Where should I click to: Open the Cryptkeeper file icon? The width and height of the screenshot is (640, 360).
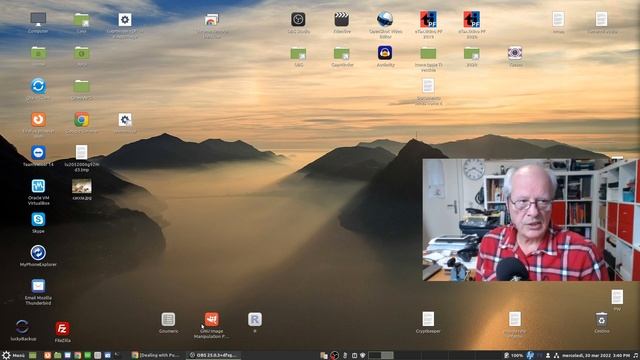(x=428, y=320)
